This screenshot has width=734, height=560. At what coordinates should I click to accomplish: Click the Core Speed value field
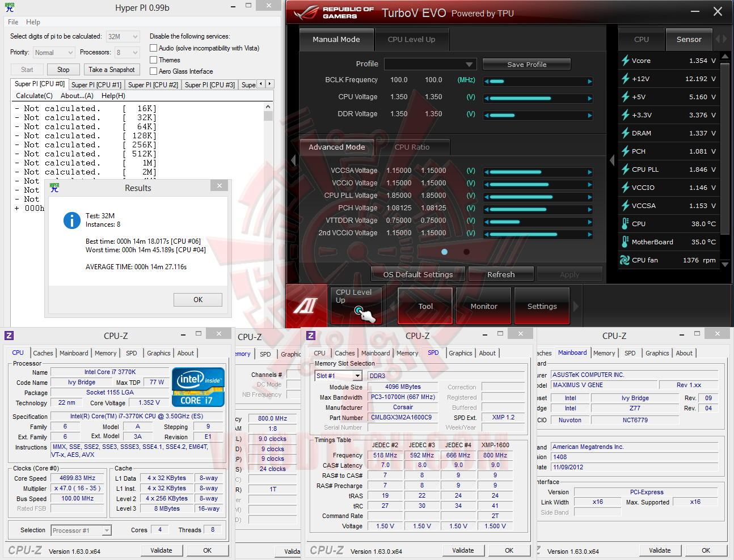[78, 478]
